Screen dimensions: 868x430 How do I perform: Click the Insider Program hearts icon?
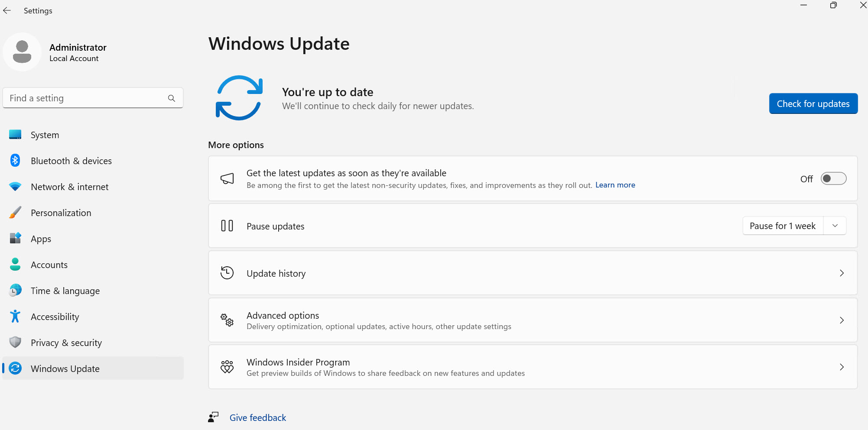point(227,367)
